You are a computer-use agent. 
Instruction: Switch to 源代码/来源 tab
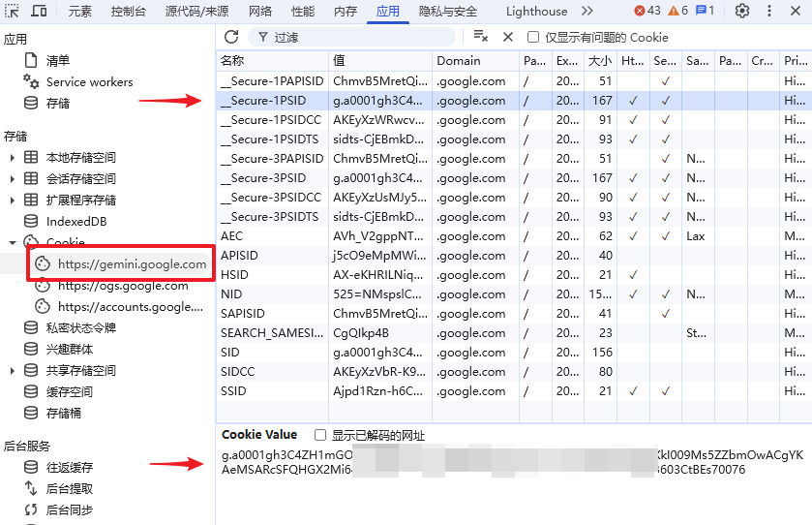point(196,11)
